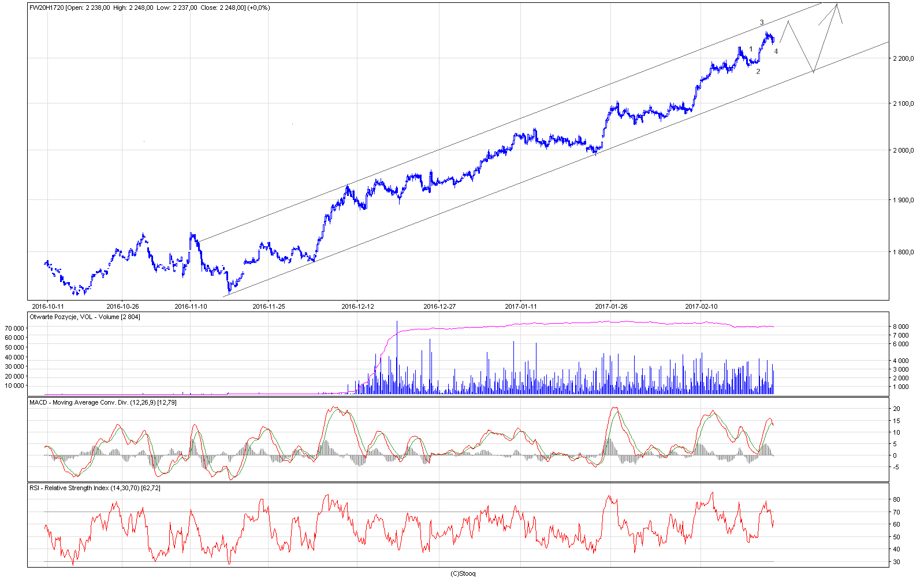
Task: Click 8 000 on the volume axis
Action: pos(901,327)
